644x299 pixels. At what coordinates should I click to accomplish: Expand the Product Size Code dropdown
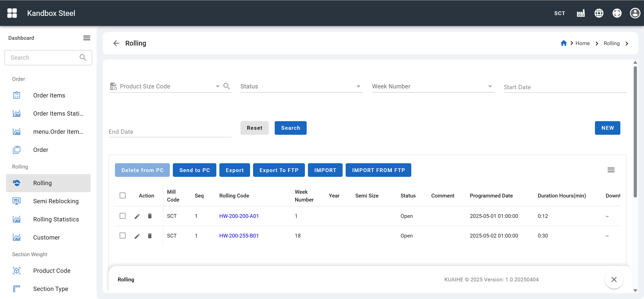tap(218, 86)
